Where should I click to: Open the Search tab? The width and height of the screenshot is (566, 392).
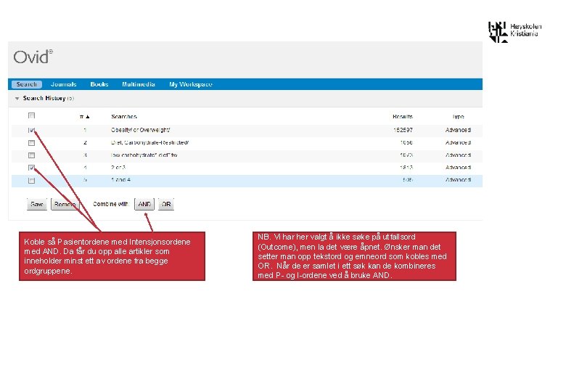click(27, 84)
